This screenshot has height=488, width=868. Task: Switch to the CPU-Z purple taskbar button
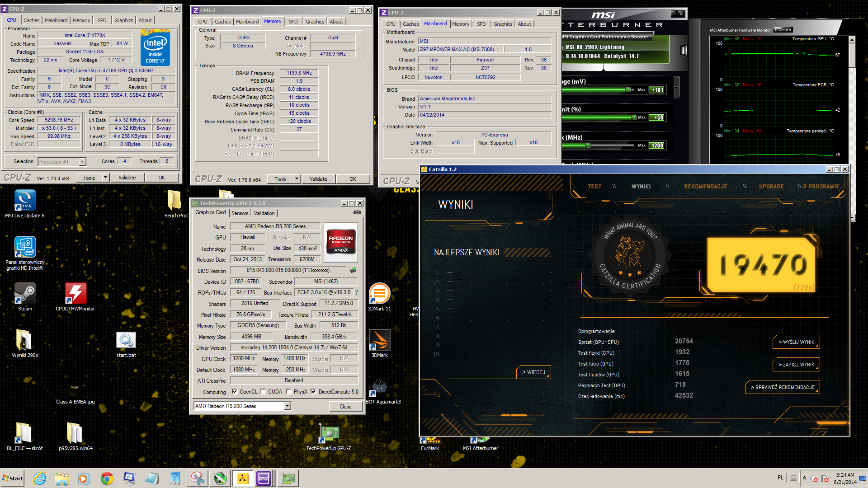(264, 478)
